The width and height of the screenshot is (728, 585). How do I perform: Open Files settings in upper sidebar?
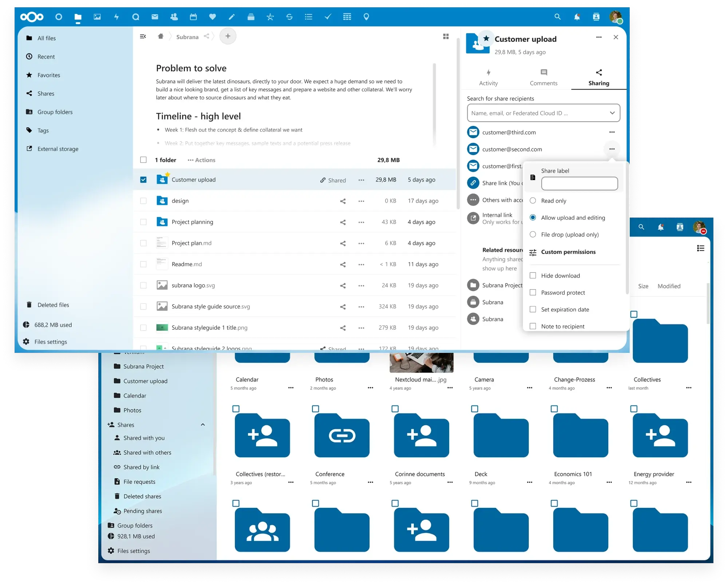click(x=51, y=342)
